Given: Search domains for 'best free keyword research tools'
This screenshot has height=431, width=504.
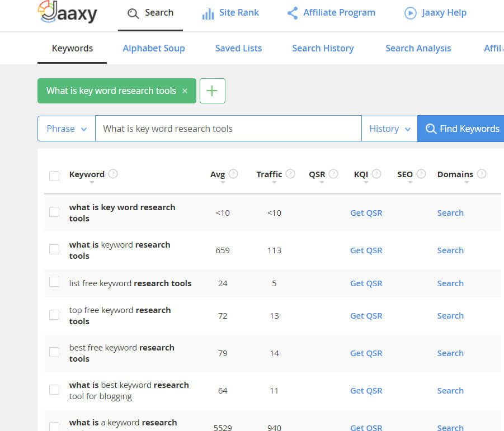Looking at the screenshot, I should [x=450, y=353].
